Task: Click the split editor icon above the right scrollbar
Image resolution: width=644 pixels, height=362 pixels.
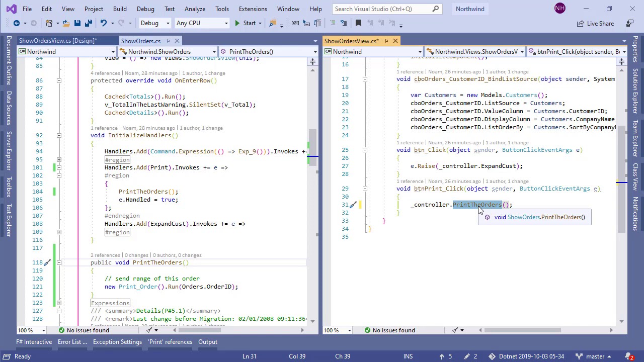Action: click(x=621, y=61)
